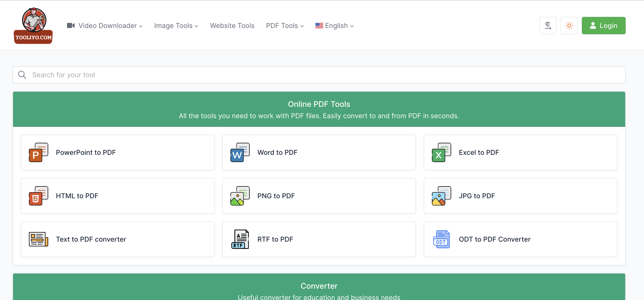The height and width of the screenshot is (300, 644).
Task: Click the PNG image icon
Action: (240, 196)
